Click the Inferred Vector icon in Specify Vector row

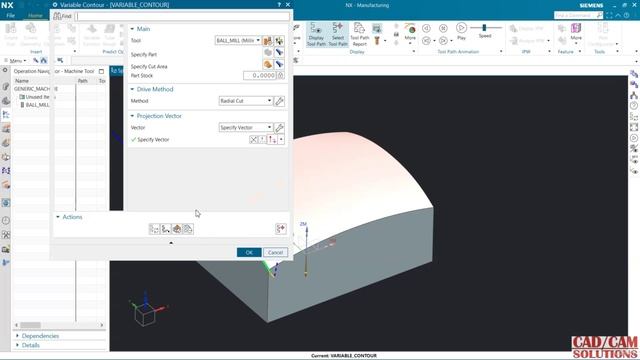272,140
